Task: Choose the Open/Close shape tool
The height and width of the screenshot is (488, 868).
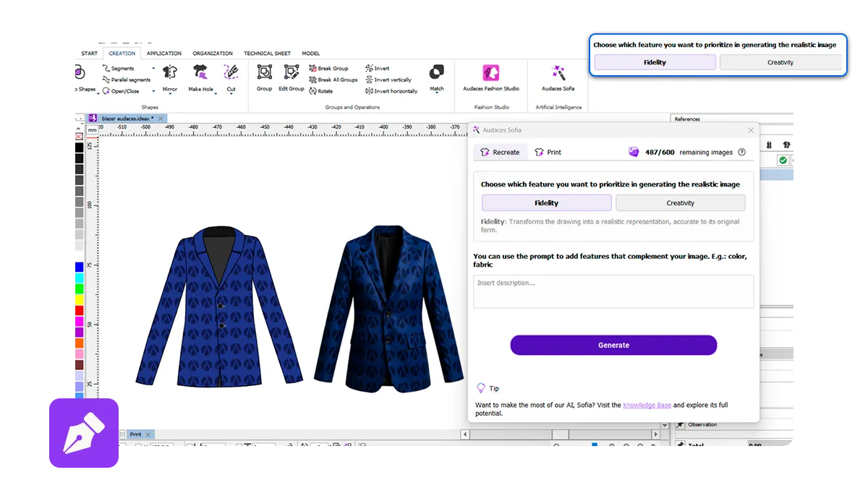Action: tap(120, 91)
